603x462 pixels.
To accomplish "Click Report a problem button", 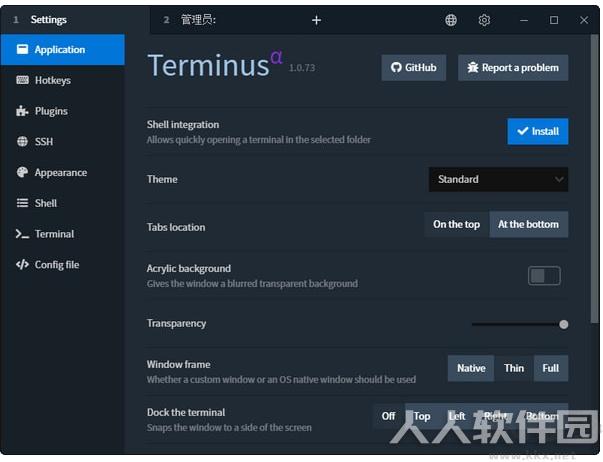I will click(x=513, y=68).
